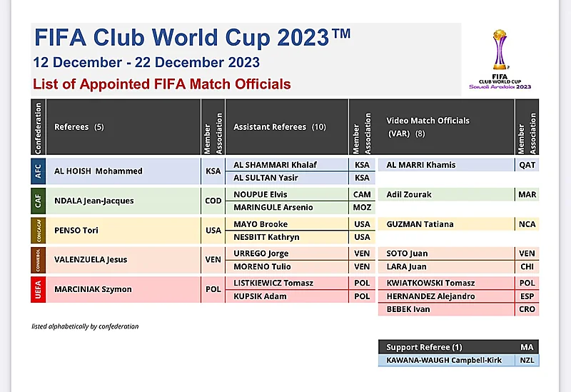Select the red UEFA confederation badge
571x392 pixels.
tap(39, 289)
